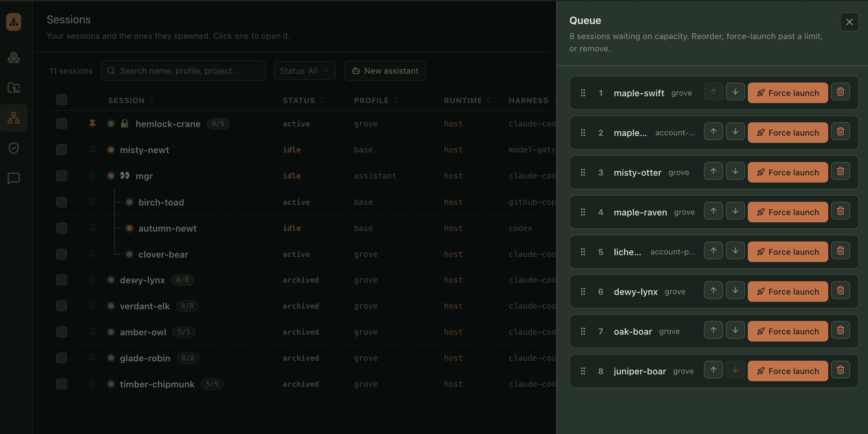868x434 pixels.
Task: Sort by the PROFILE column
Action: click(376, 100)
